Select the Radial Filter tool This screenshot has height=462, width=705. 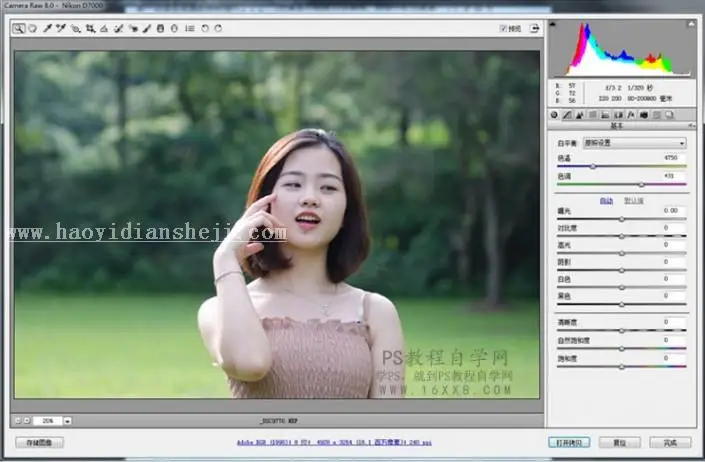click(174, 29)
